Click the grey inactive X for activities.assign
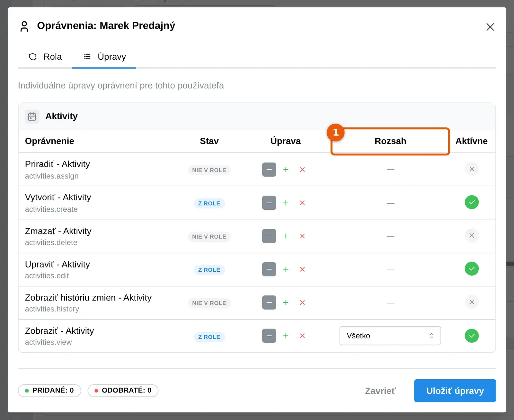The width and height of the screenshot is (514, 420). [472, 169]
